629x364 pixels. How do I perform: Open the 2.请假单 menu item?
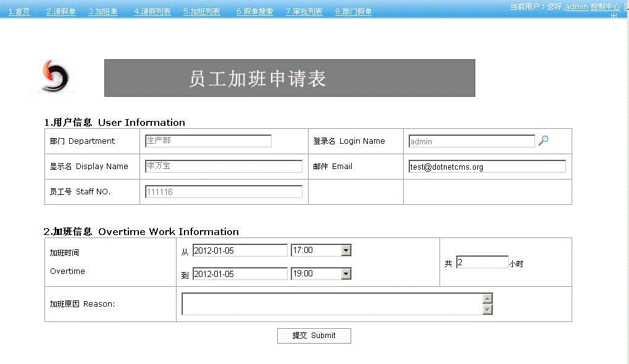[61, 12]
